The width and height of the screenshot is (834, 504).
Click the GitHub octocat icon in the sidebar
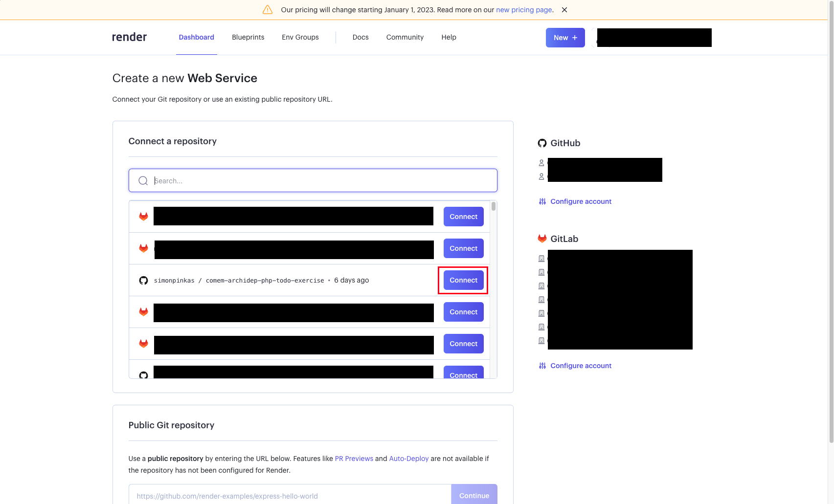click(x=542, y=143)
